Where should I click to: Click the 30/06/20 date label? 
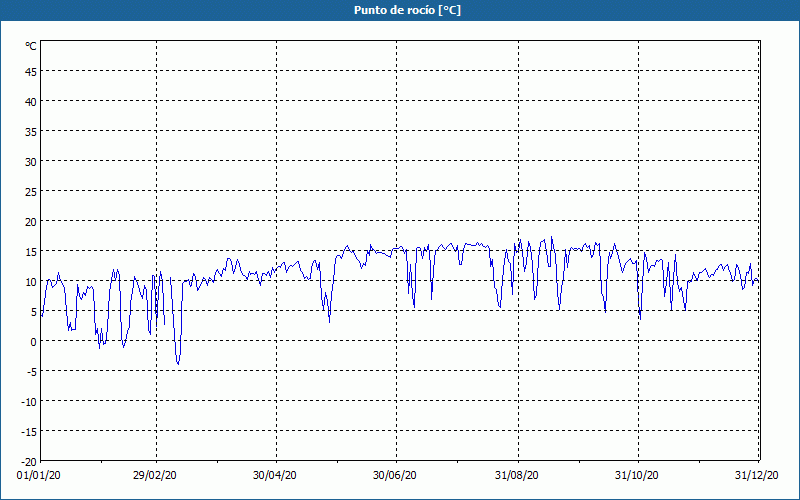pos(394,475)
